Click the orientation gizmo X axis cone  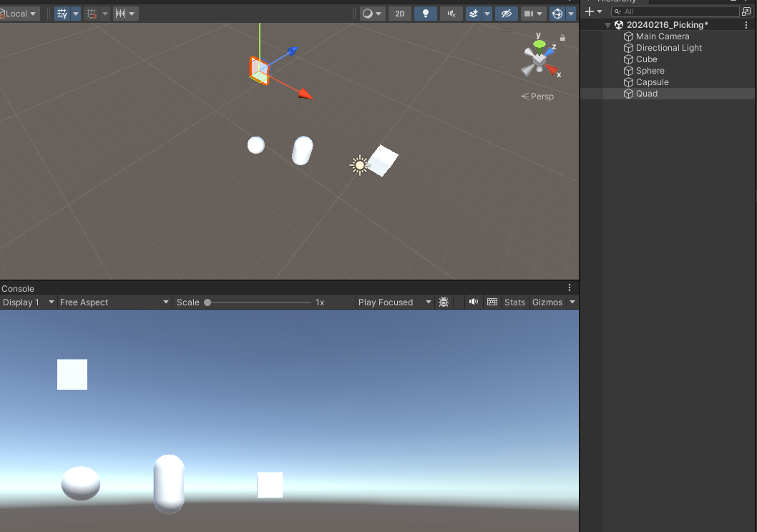(x=552, y=70)
